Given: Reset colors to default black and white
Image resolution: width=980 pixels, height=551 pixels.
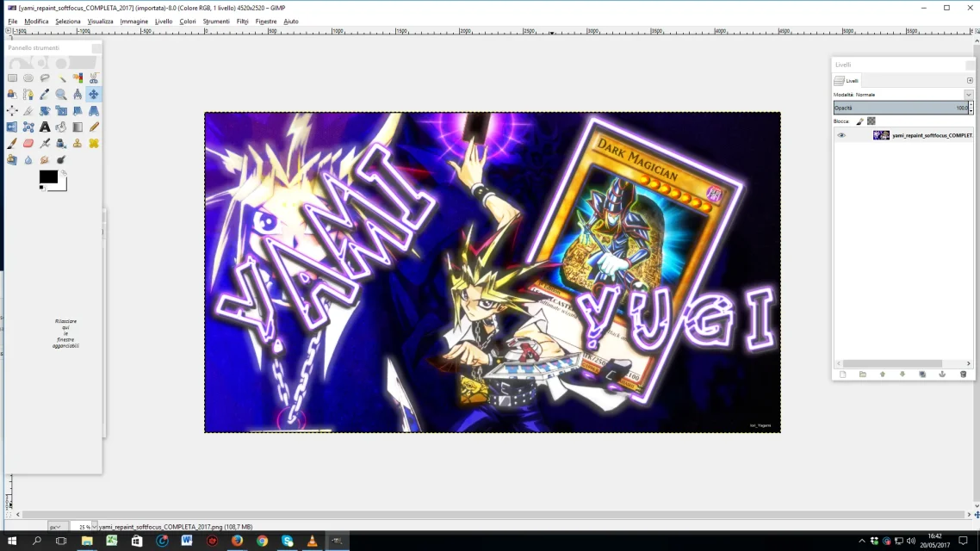Looking at the screenshot, I should point(42,188).
